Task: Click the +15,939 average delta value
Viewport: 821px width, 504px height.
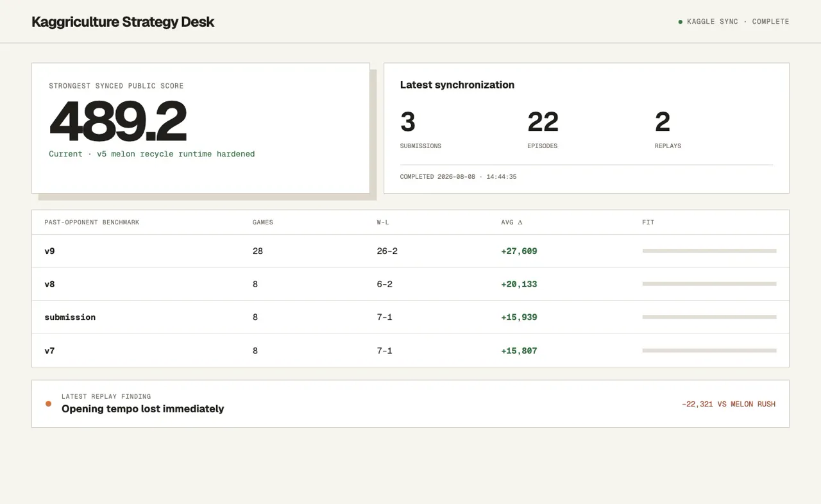Action: [519, 317]
